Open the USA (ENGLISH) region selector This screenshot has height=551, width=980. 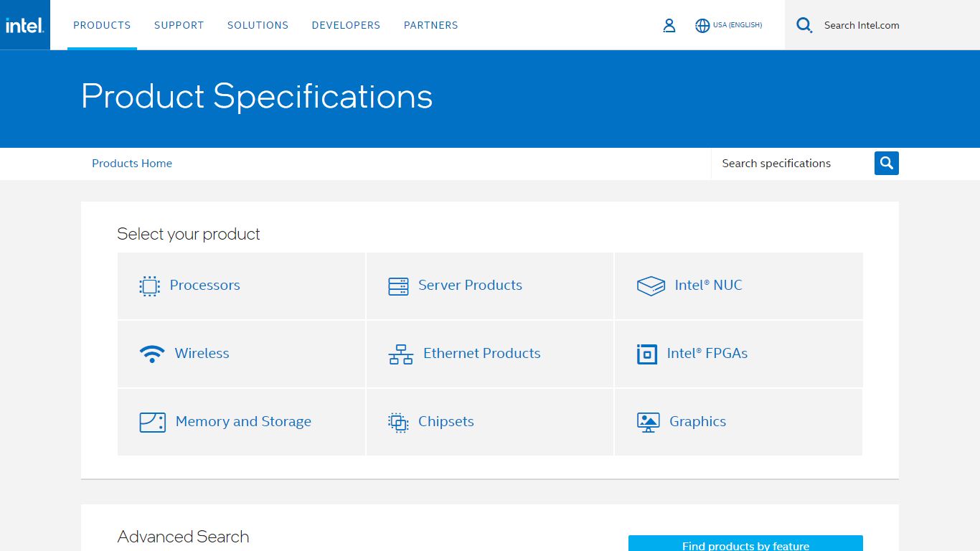pos(738,25)
